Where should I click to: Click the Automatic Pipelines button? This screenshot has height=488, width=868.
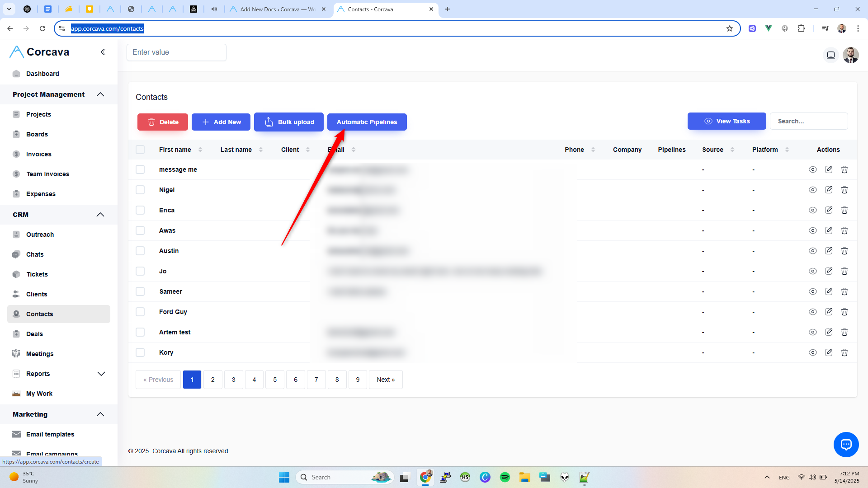[x=367, y=122]
